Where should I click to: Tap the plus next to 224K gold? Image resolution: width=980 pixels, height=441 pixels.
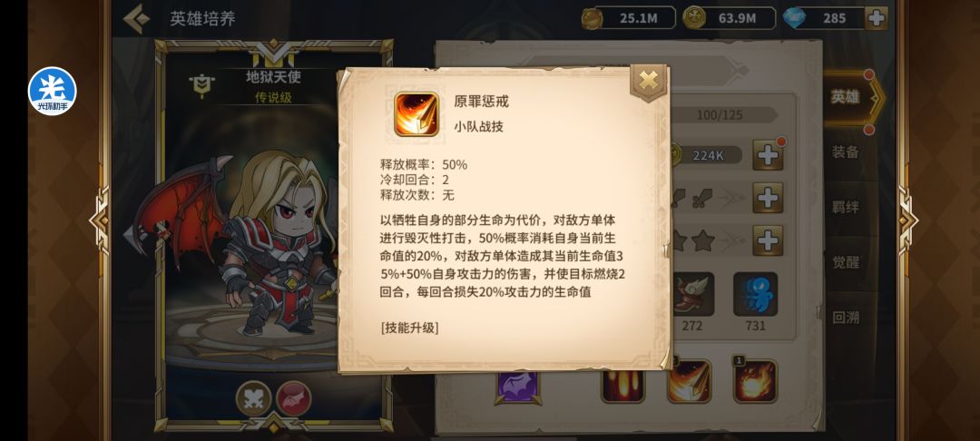[x=769, y=155]
